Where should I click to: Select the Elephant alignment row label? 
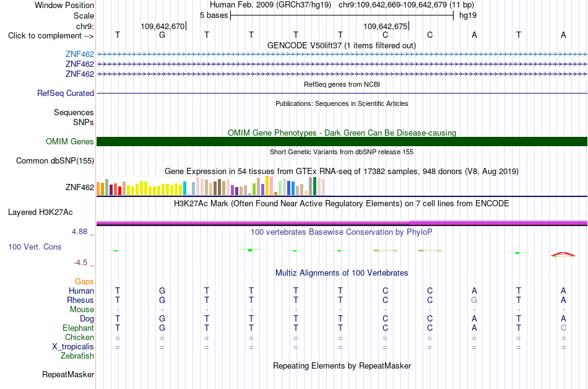pos(78,328)
